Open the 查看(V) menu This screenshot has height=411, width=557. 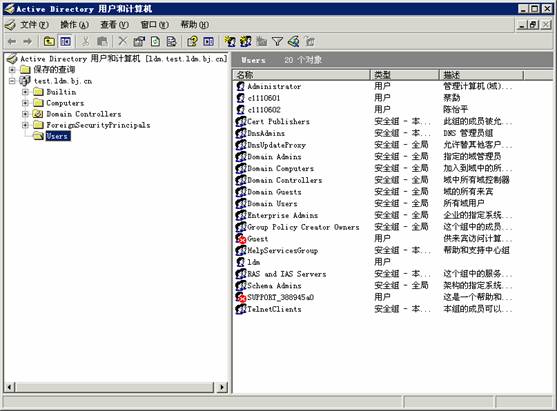click(114, 25)
